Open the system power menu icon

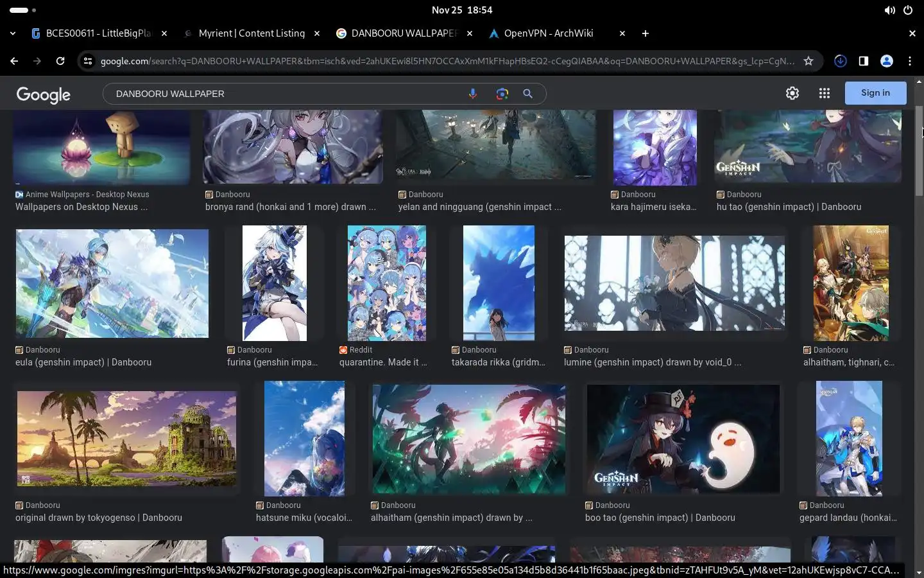908,10
